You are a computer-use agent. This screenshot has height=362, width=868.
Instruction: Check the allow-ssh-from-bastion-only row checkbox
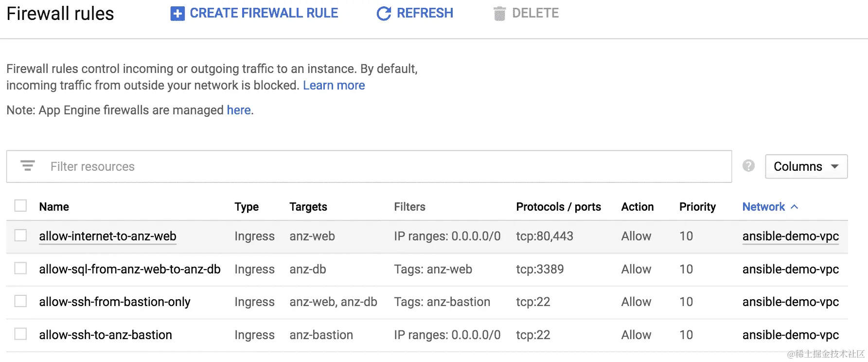point(20,301)
